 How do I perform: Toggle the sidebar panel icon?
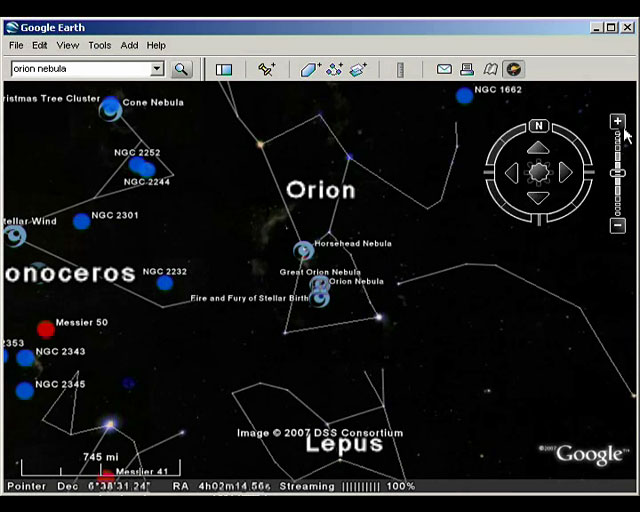pos(224,69)
